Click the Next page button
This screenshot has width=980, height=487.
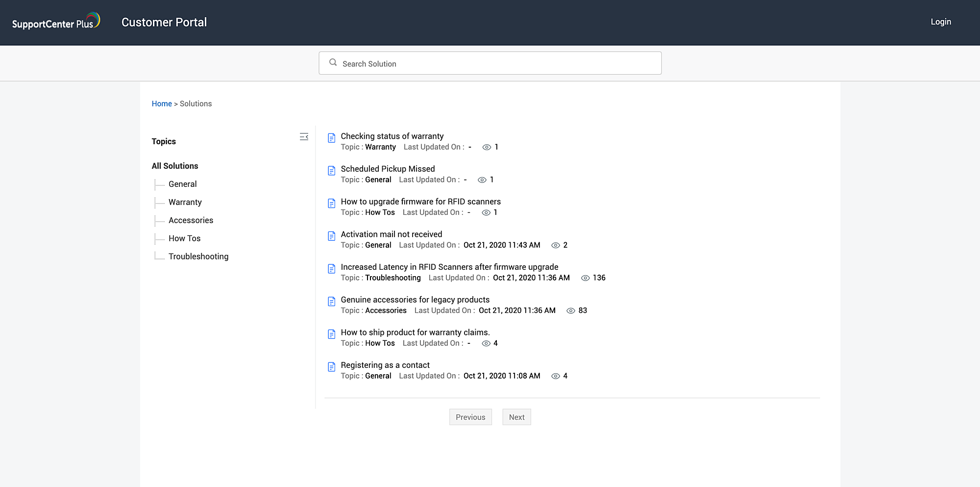516,417
